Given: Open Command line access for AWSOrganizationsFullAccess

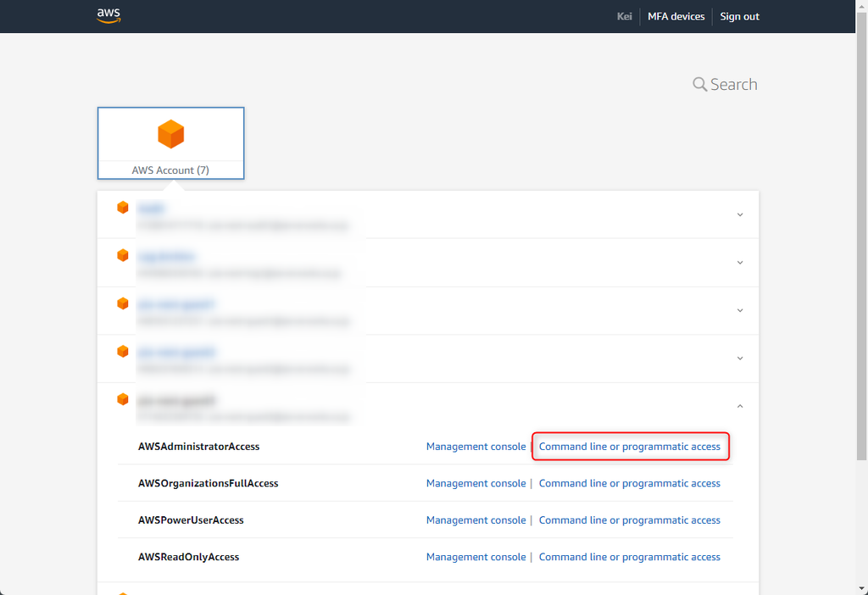Looking at the screenshot, I should pyautogui.click(x=630, y=483).
